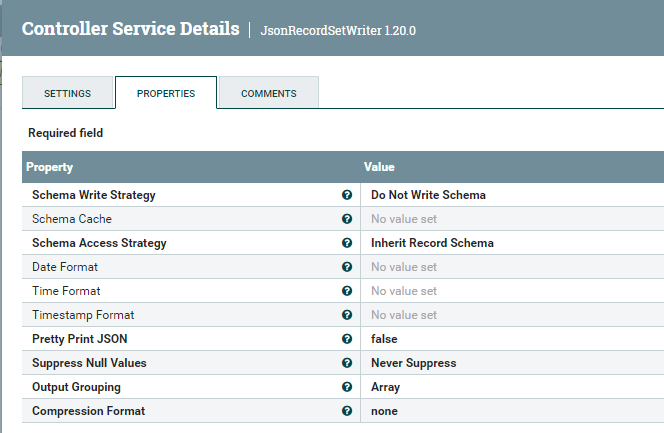Click help icon next to Schema Cache

click(x=347, y=219)
